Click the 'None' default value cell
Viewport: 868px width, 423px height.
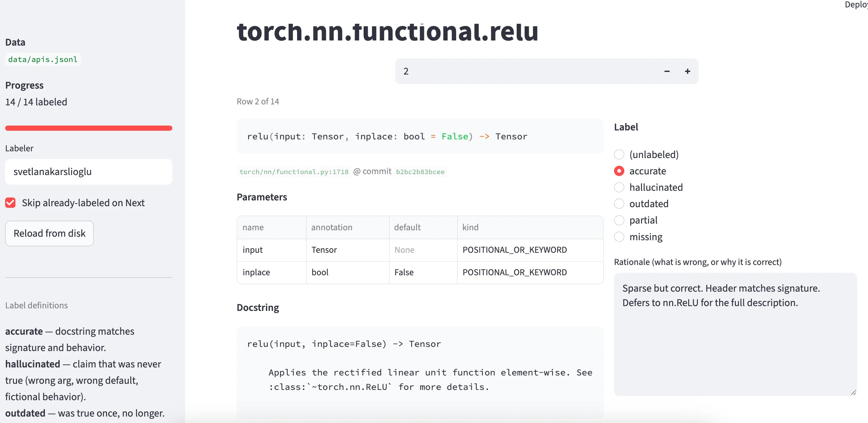(x=423, y=250)
